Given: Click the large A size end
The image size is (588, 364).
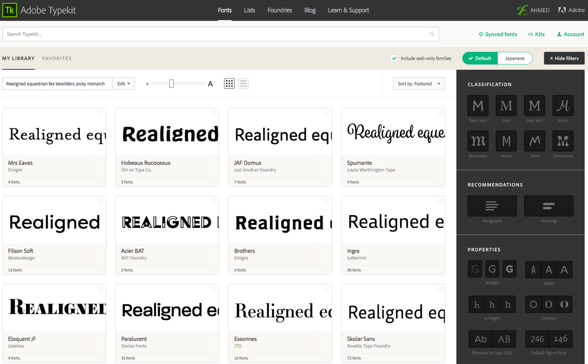Looking at the screenshot, I should click(210, 84).
